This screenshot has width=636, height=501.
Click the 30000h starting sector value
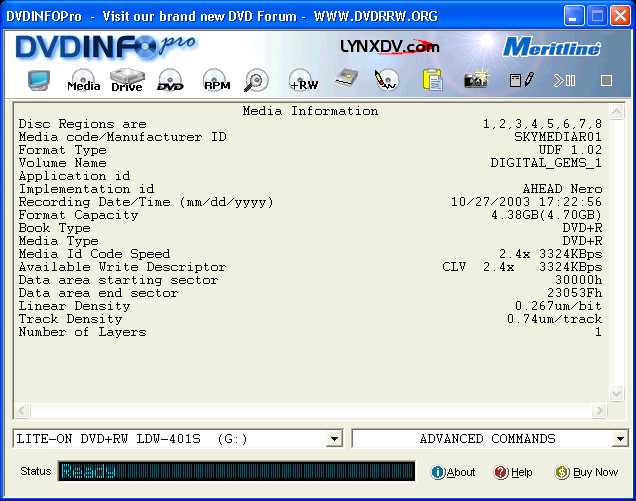(x=578, y=280)
